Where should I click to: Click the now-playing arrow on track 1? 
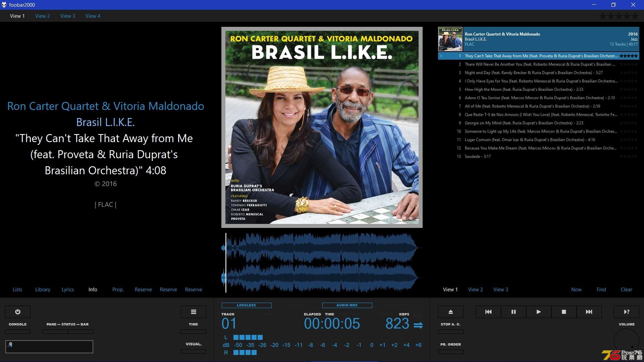pyautogui.click(x=441, y=56)
